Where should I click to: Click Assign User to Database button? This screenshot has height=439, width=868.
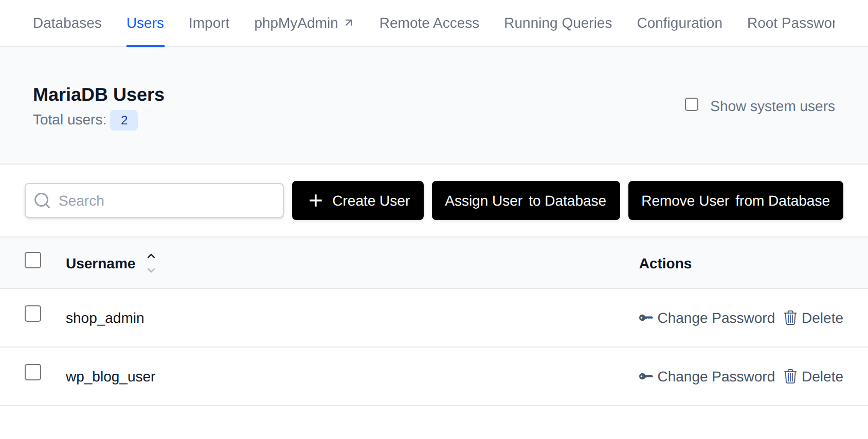tap(526, 200)
